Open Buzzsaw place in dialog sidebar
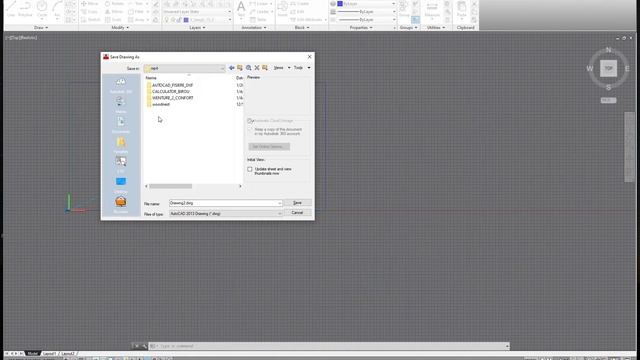Screen dimensions: 640x360 click(121, 204)
